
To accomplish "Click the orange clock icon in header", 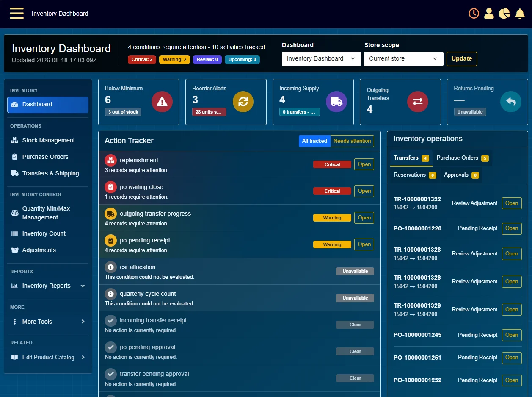I will pos(474,14).
